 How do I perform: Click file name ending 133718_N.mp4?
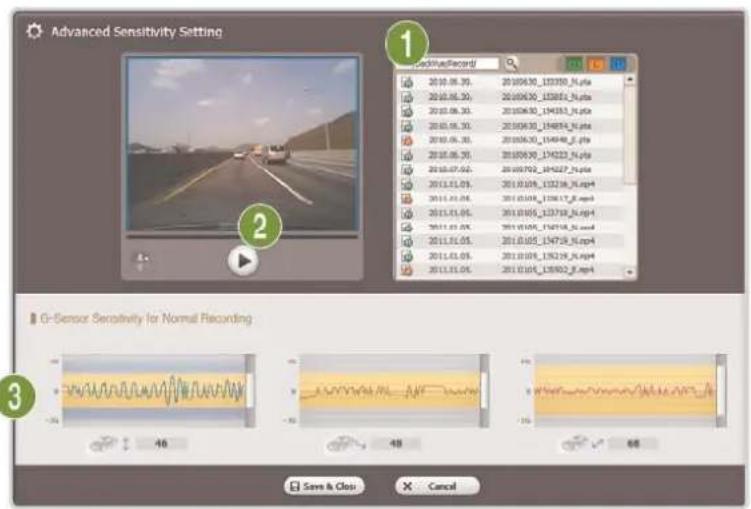tap(548, 213)
